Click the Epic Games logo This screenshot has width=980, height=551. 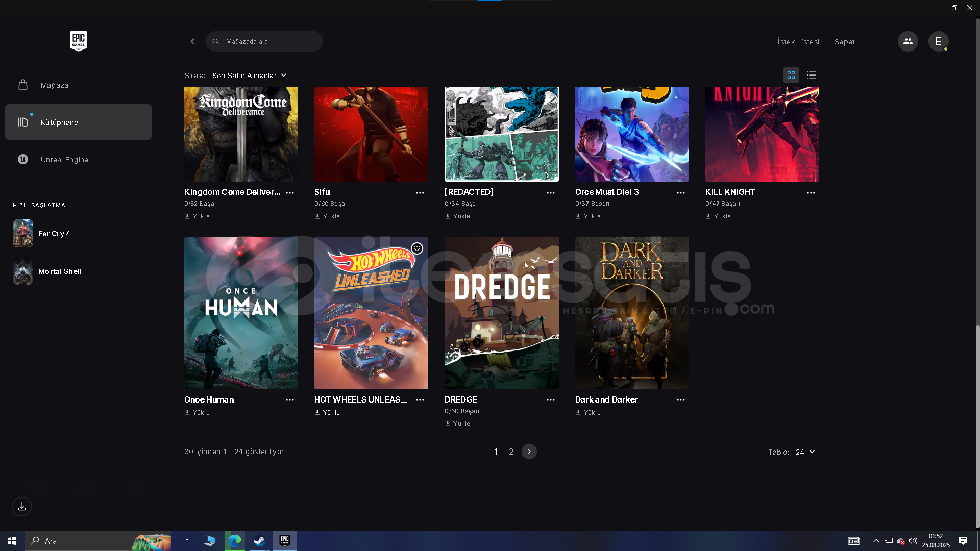(x=79, y=41)
